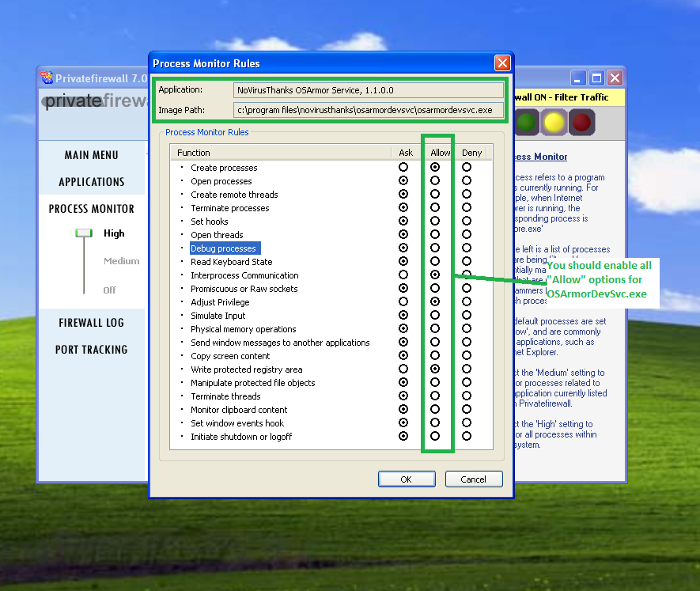This screenshot has width=700, height=591.
Task: Allow Send window messages to another applications
Action: click(x=435, y=342)
